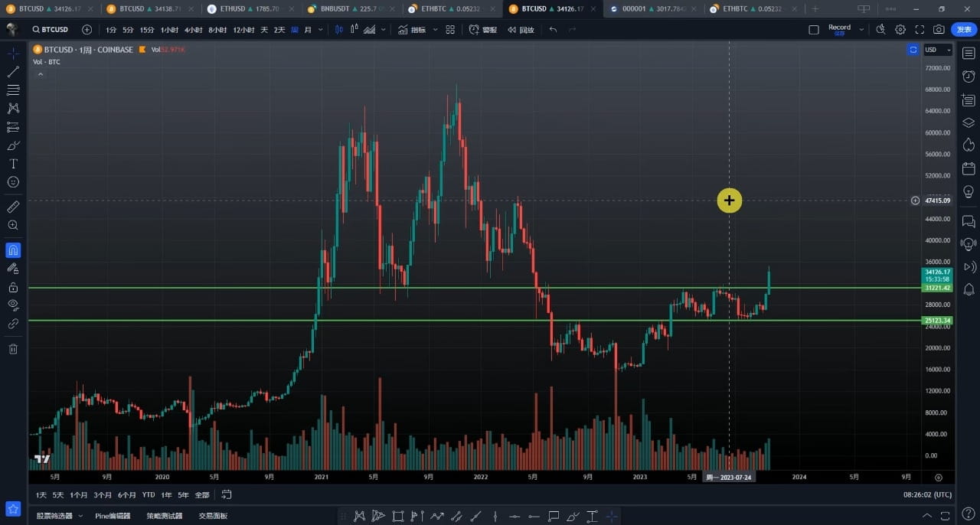
Task: Click the take snapshot camera icon
Action: tap(939, 29)
